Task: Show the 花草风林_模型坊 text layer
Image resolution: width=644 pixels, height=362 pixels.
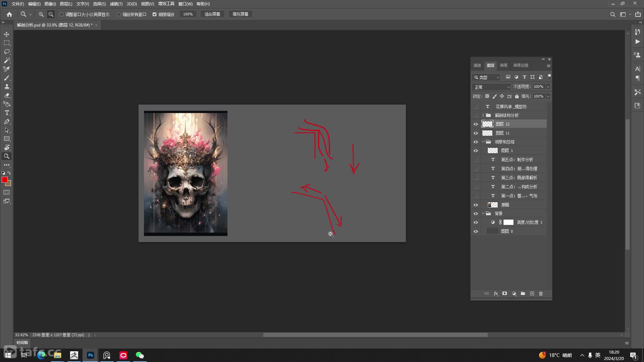Action: 476,107
